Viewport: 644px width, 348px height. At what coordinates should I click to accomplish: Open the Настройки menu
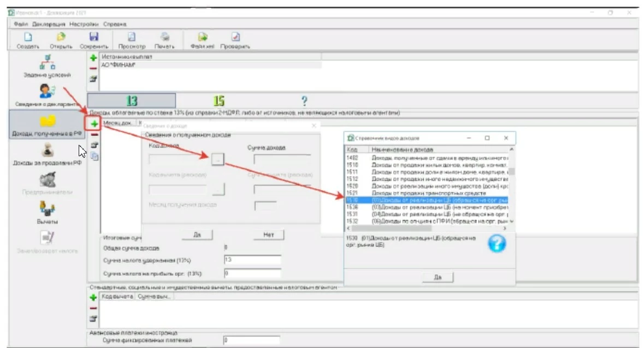coord(84,24)
